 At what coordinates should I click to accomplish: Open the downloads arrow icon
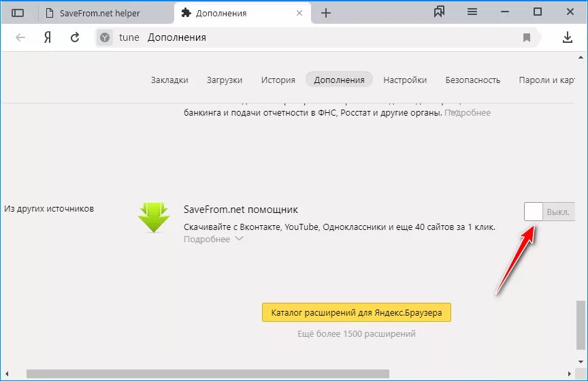[568, 37]
